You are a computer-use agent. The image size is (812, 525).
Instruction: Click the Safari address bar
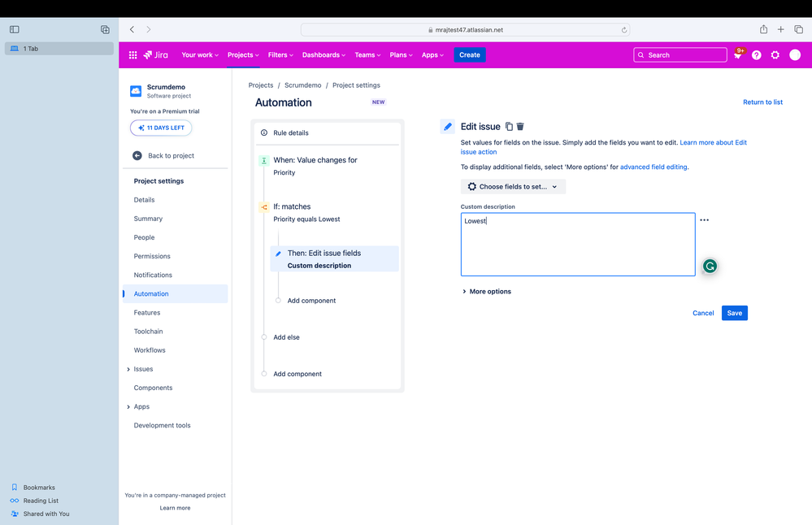click(465, 30)
